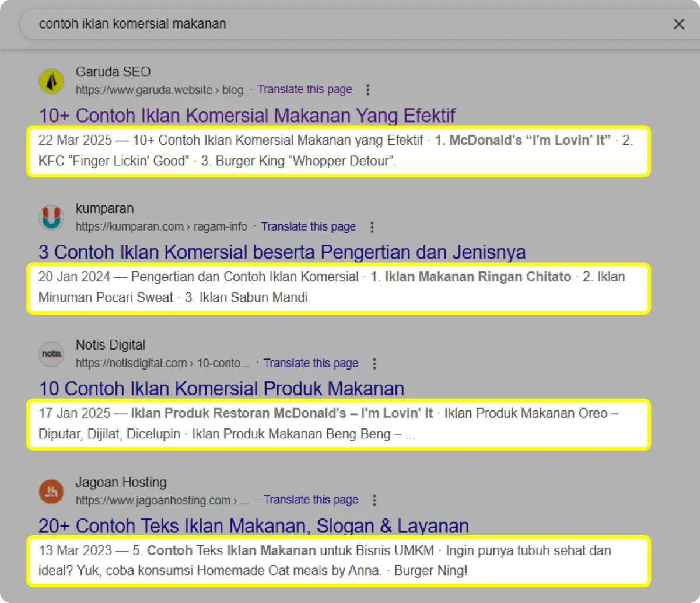The width and height of the screenshot is (700, 603).
Task: Click the Jagoan Hosting site favicon
Action: (x=51, y=492)
